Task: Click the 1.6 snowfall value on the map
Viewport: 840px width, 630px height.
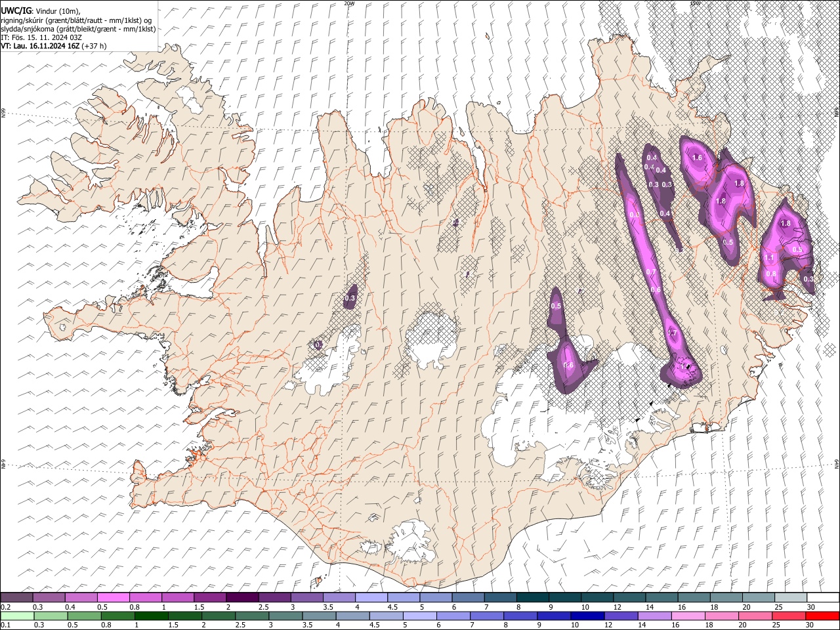Action: [698, 158]
